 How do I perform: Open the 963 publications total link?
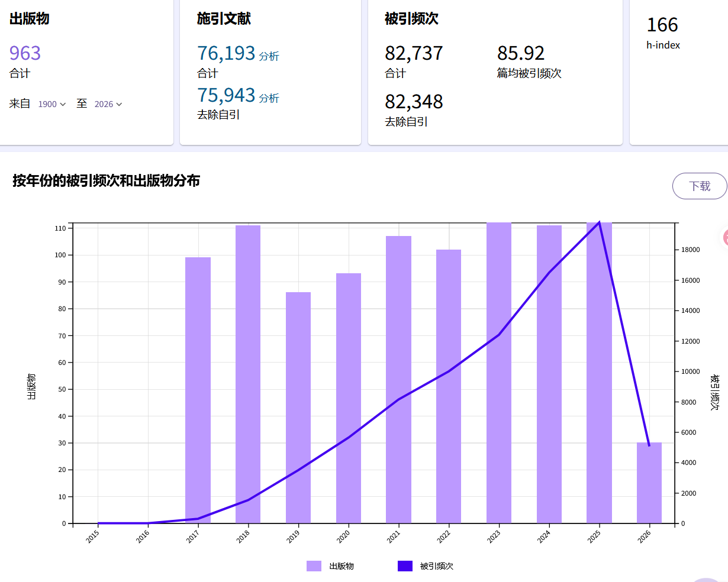point(25,53)
